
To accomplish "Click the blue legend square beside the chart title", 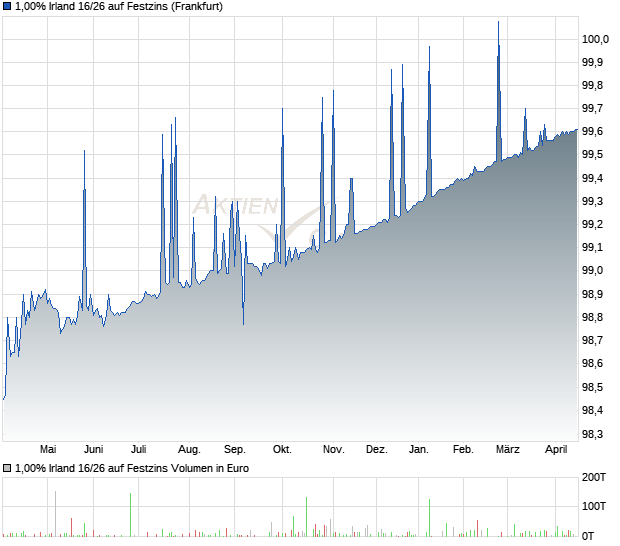I will coord(7,7).
